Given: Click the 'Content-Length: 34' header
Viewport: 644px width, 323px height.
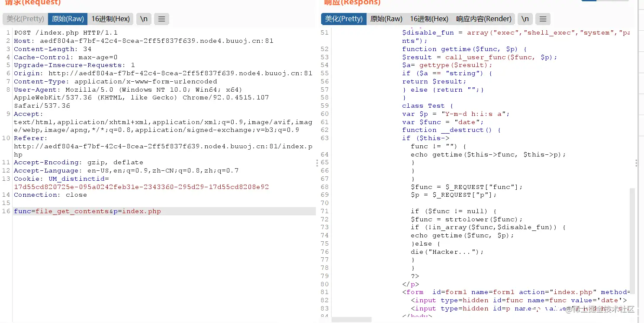Looking at the screenshot, I should coord(53,49).
